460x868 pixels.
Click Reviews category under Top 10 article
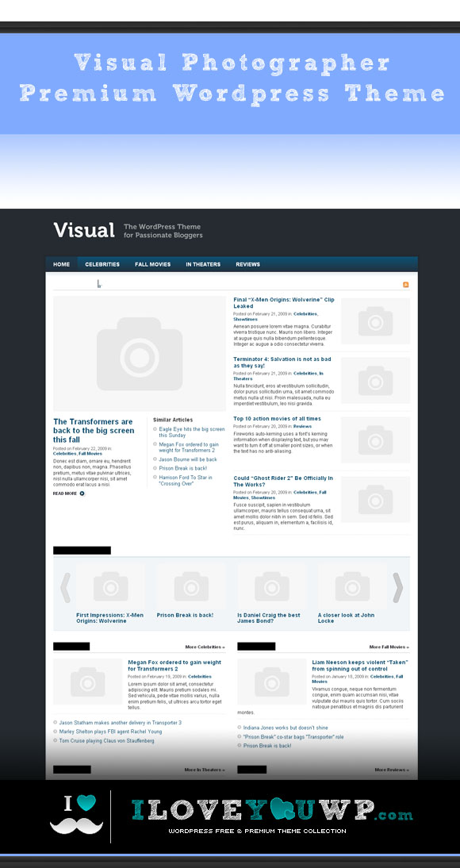(x=303, y=427)
